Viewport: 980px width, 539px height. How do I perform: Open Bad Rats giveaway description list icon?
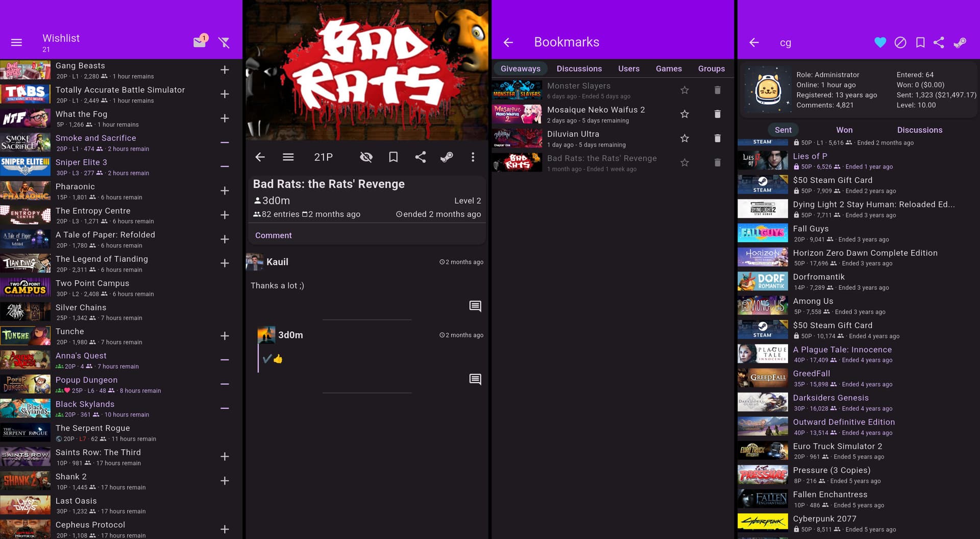coord(288,157)
